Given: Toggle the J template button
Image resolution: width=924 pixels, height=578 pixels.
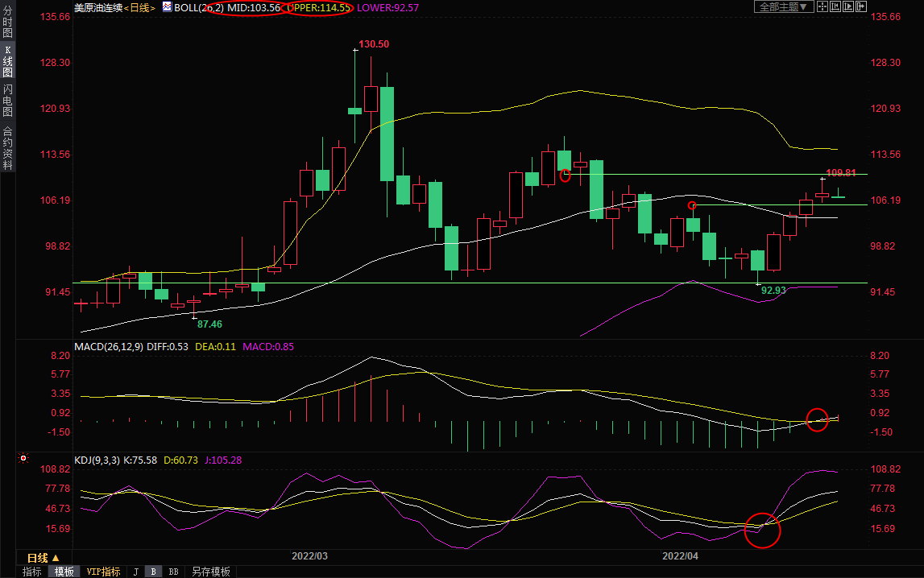Looking at the screenshot, I should 136,572.
